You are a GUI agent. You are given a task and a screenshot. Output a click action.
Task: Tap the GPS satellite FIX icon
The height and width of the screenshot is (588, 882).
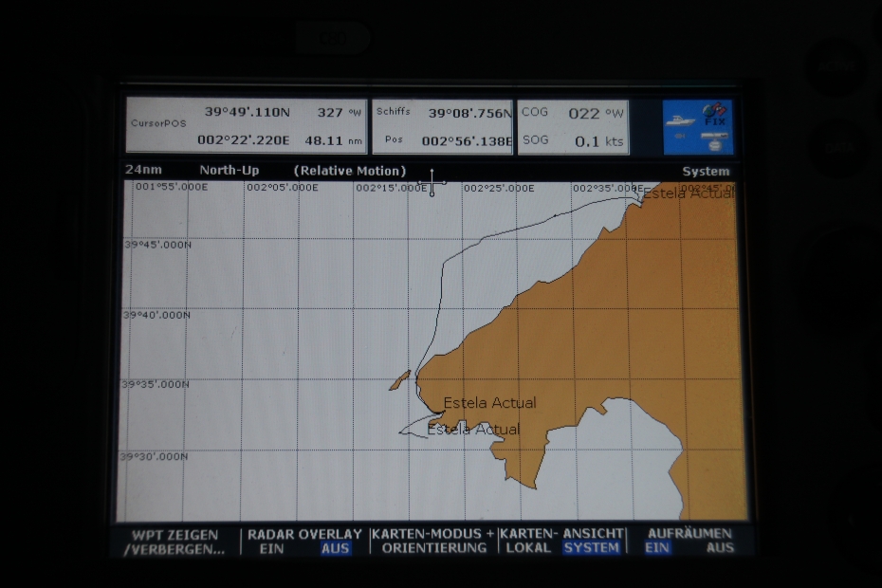click(715, 114)
